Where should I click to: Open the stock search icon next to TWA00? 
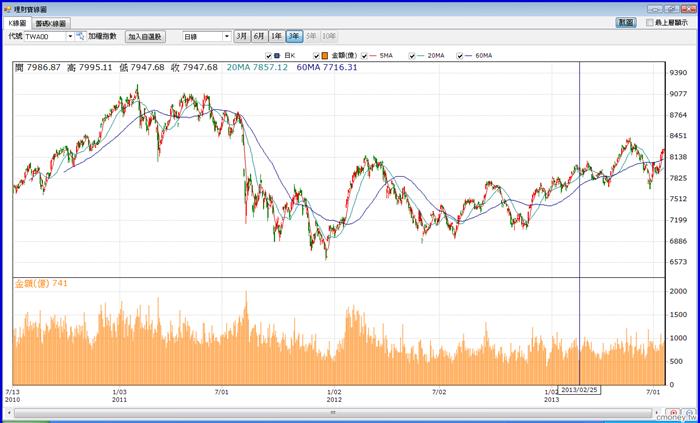[80, 36]
